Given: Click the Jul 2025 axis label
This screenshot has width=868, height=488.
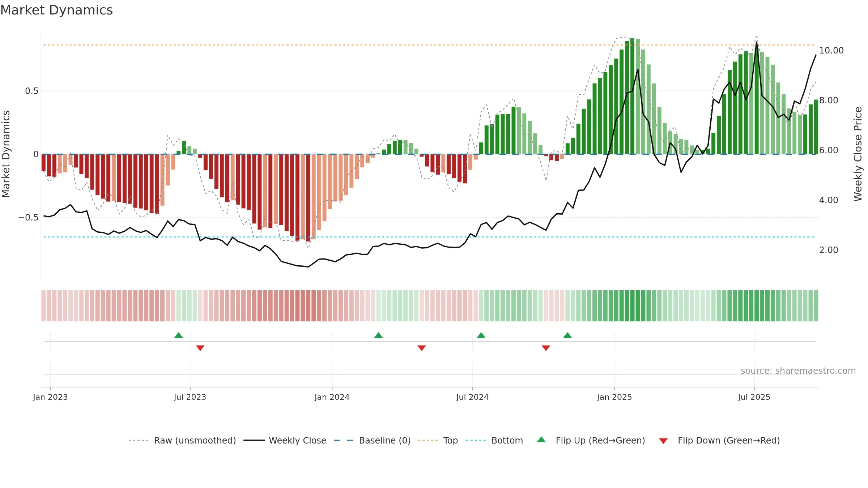Looking at the screenshot, I should tap(754, 397).
